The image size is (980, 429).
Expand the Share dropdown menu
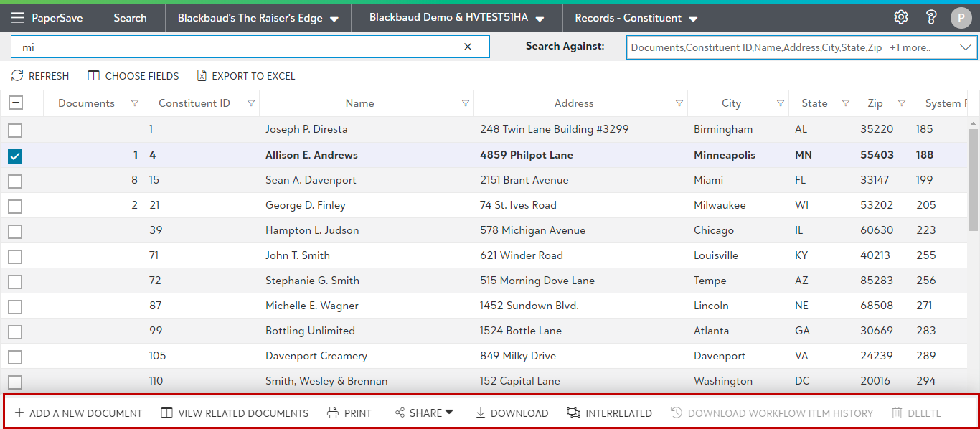[x=425, y=413]
